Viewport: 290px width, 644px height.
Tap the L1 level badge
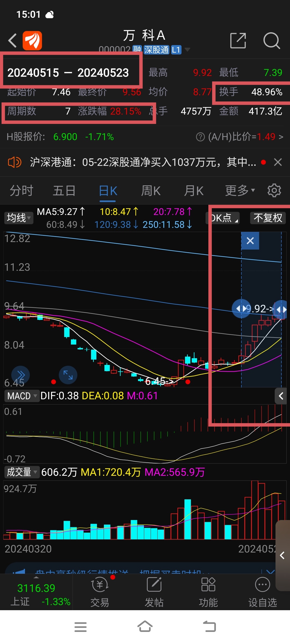tap(176, 50)
